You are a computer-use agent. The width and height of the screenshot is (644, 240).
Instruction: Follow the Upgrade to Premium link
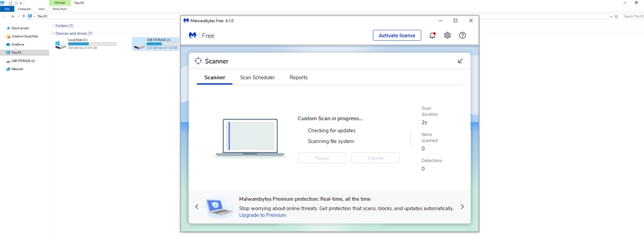click(x=262, y=215)
